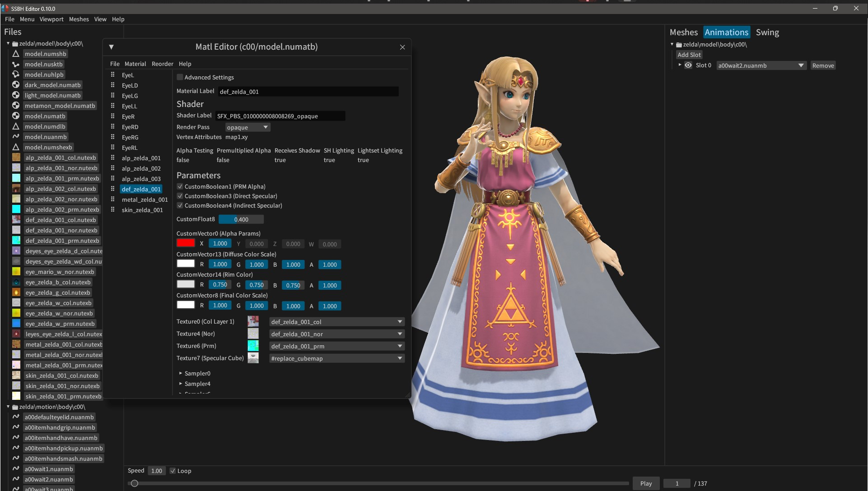
Task: Open the Reorder menu in the Matl Editor
Action: (162, 64)
